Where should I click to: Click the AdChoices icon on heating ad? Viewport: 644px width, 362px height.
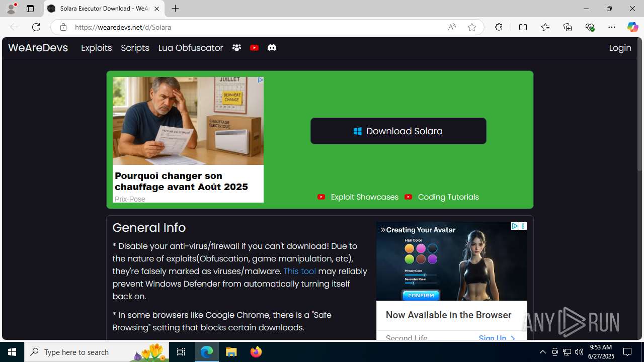tap(260, 80)
